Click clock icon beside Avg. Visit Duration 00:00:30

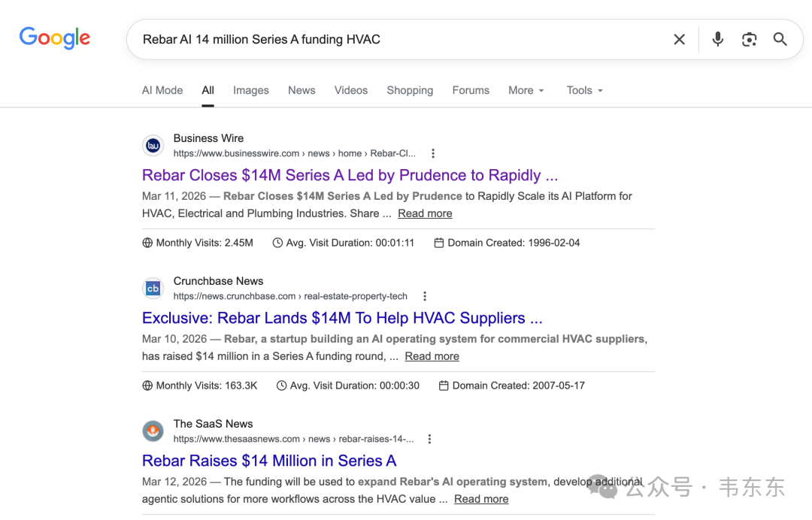tap(281, 385)
